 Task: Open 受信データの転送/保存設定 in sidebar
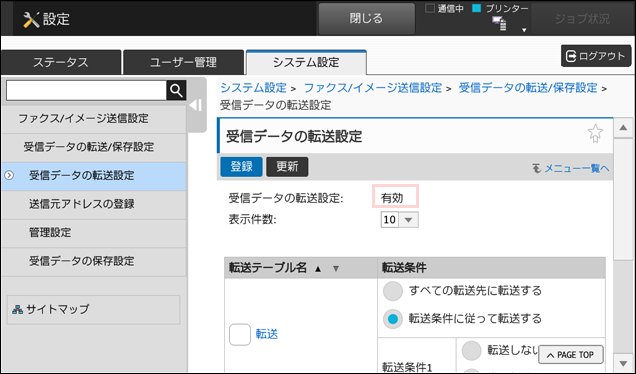(94, 147)
